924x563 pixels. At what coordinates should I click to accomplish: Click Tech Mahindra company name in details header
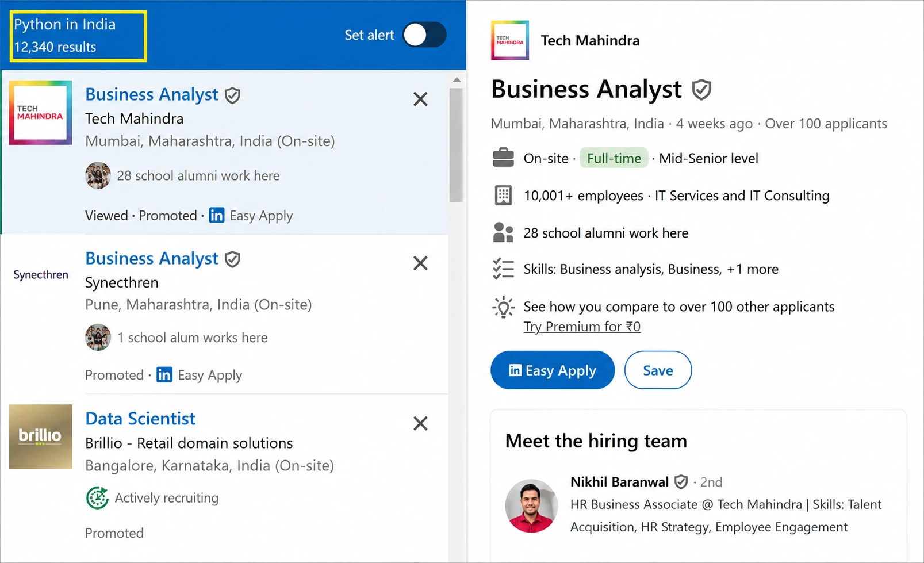click(590, 40)
